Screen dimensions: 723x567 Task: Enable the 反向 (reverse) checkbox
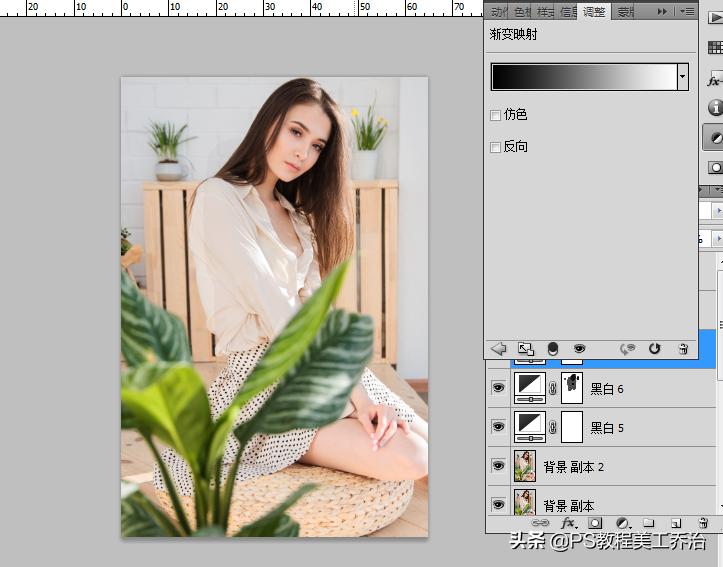pos(495,147)
